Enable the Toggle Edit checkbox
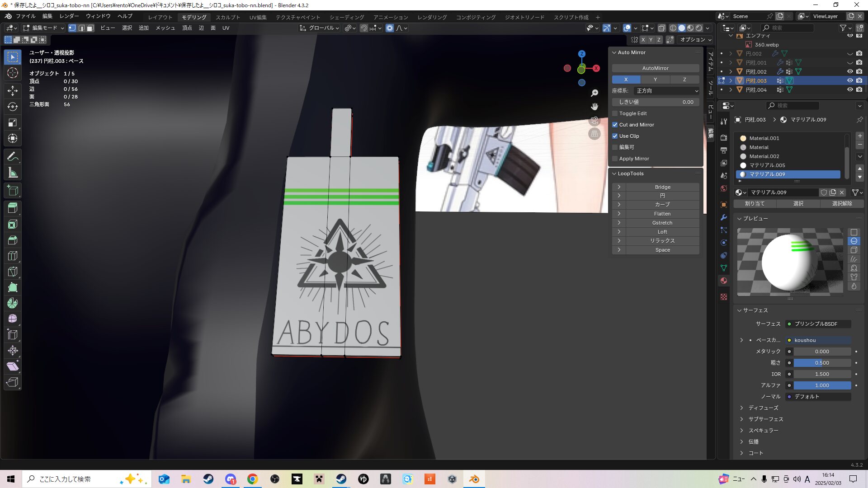The image size is (868, 488). pyautogui.click(x=615, y=113)
